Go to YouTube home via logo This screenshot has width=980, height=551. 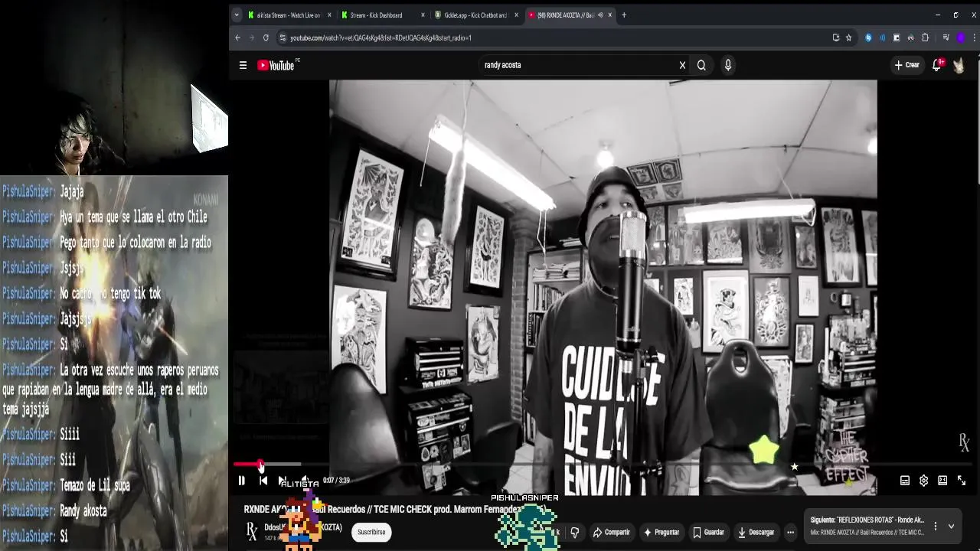coord(276,65)
